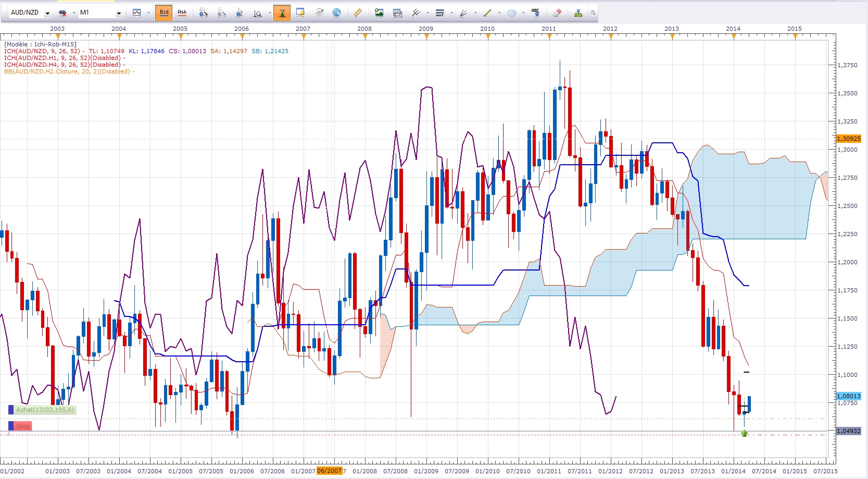Open the toolbar overflow options menu
The image size is (868, 479).
[x=593, y=13]
